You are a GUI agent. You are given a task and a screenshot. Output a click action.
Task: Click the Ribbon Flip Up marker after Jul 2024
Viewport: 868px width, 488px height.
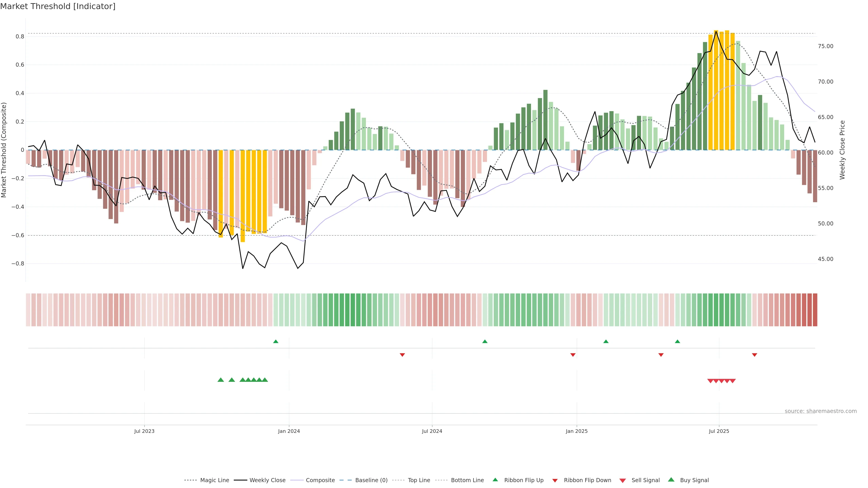(485, 342)
